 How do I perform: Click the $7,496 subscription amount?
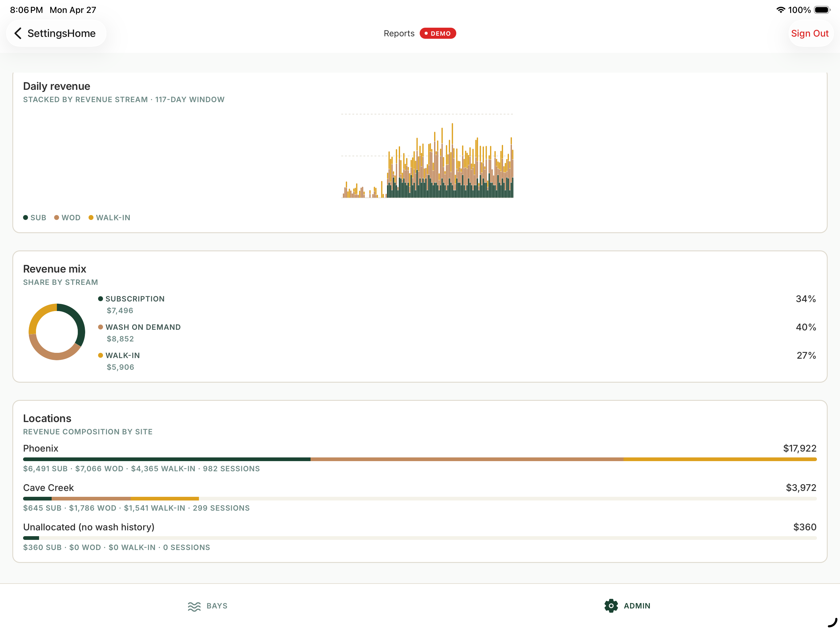point(120,310)
